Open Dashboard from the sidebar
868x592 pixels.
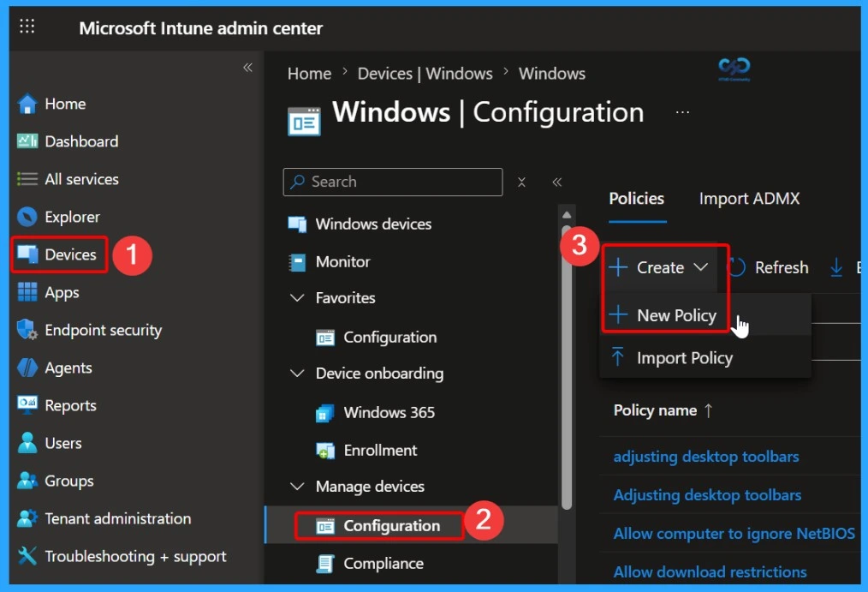(x=81, y=141)
